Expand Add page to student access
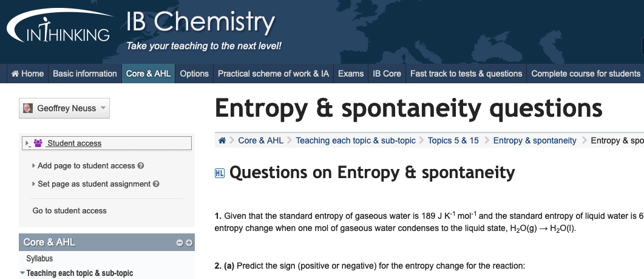 [x=33, y=166]
